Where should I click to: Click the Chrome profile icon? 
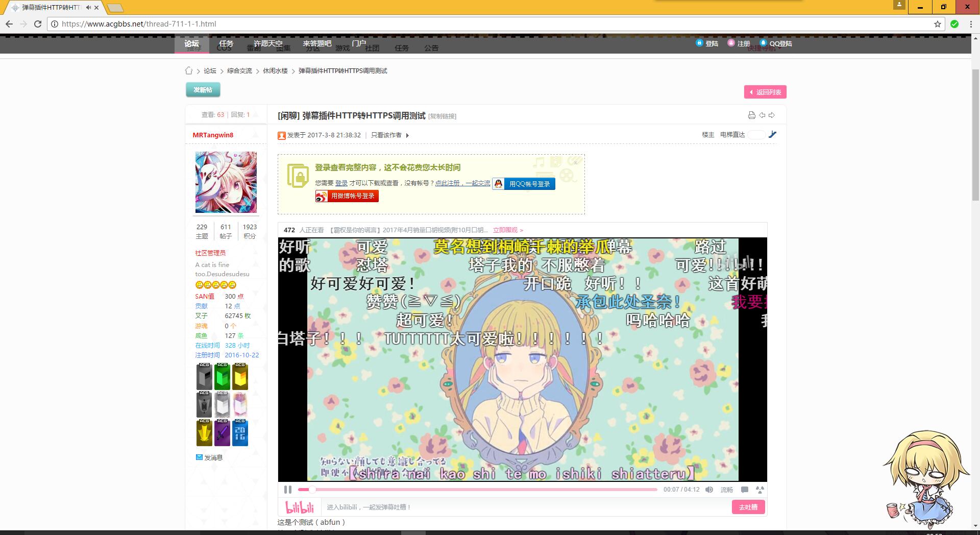click(899, 5)
